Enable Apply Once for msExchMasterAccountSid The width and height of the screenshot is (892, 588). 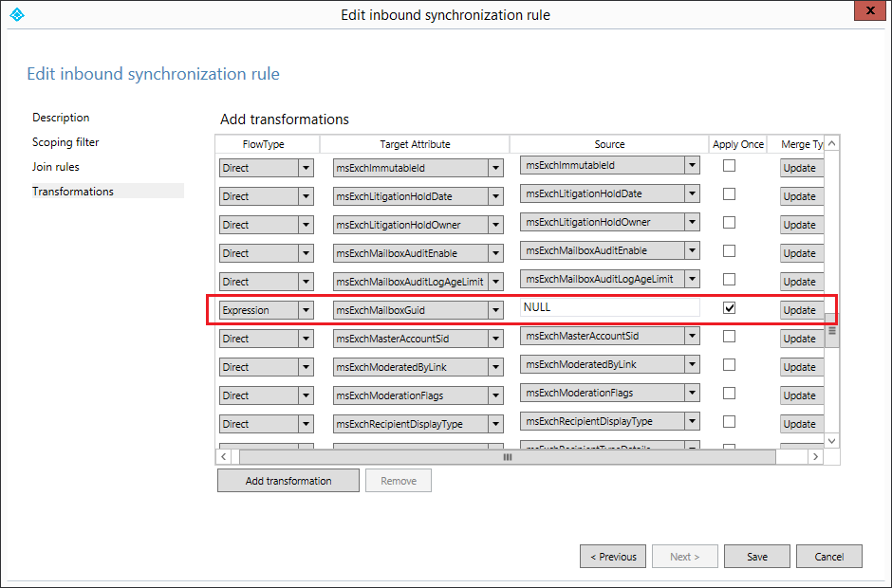pyautogui.click(x=729, y=336)
